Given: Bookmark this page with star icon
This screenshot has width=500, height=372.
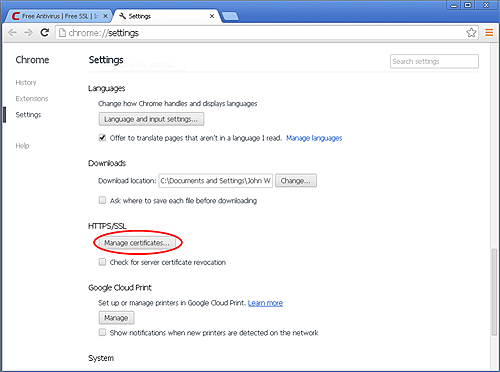Looking at the screenshot, I should [471, 33].
